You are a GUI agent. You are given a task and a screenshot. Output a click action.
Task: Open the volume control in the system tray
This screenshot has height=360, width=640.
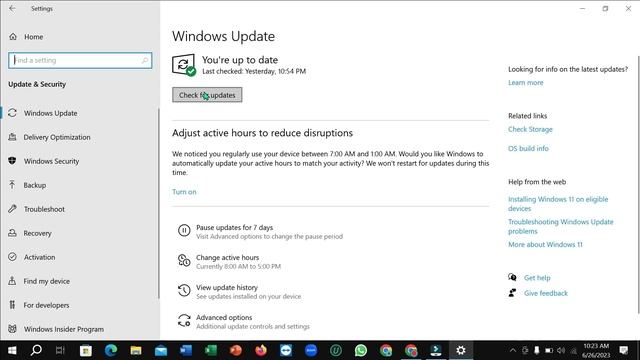pos(561,350)
